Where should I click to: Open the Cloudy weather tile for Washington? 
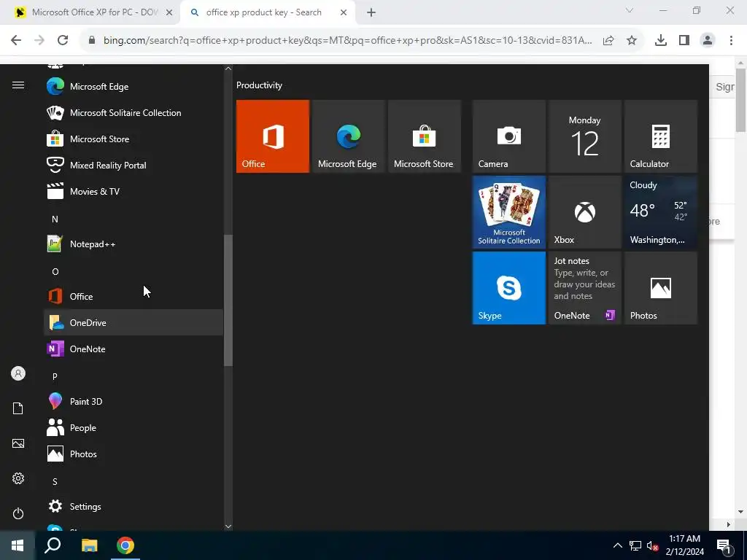(661, 212)
